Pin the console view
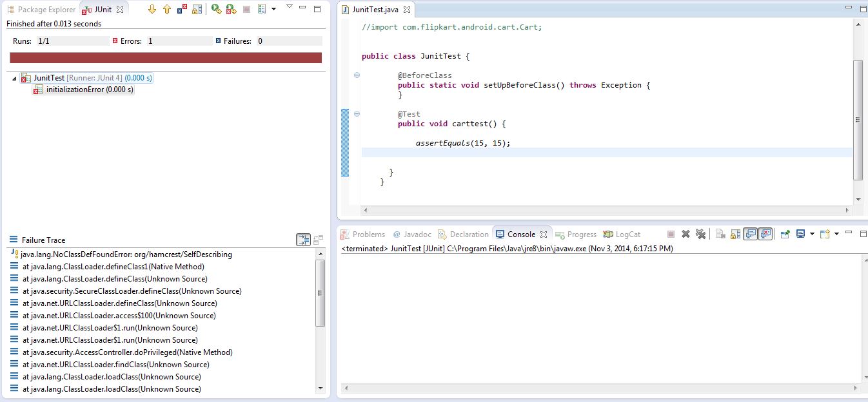 [x=785, y=234]
